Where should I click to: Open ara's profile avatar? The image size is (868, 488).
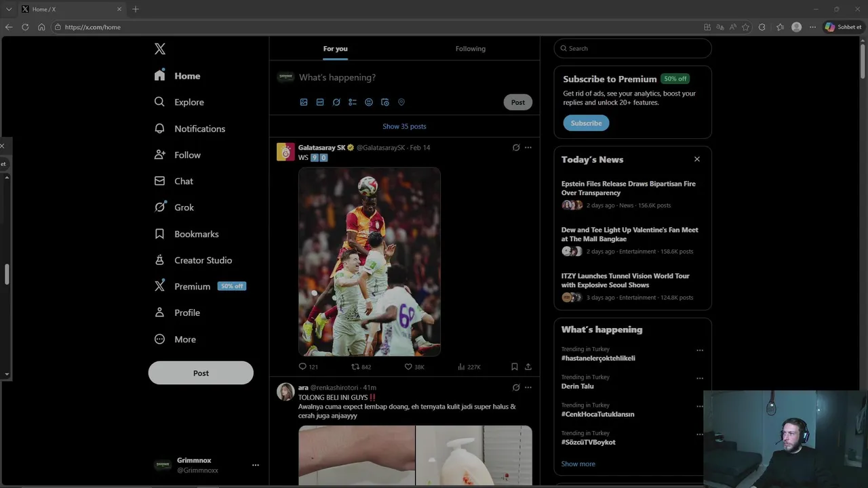click(x=285, y=392)
